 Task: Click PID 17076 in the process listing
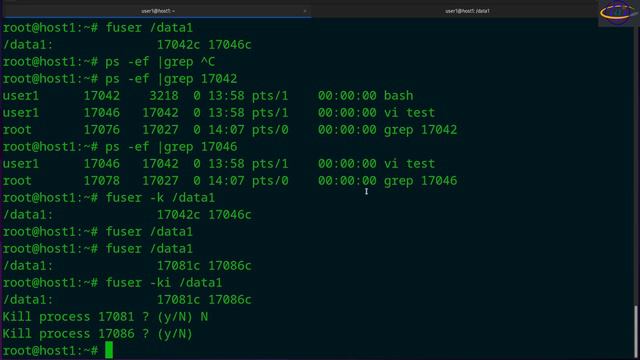[x=102, y=130]
